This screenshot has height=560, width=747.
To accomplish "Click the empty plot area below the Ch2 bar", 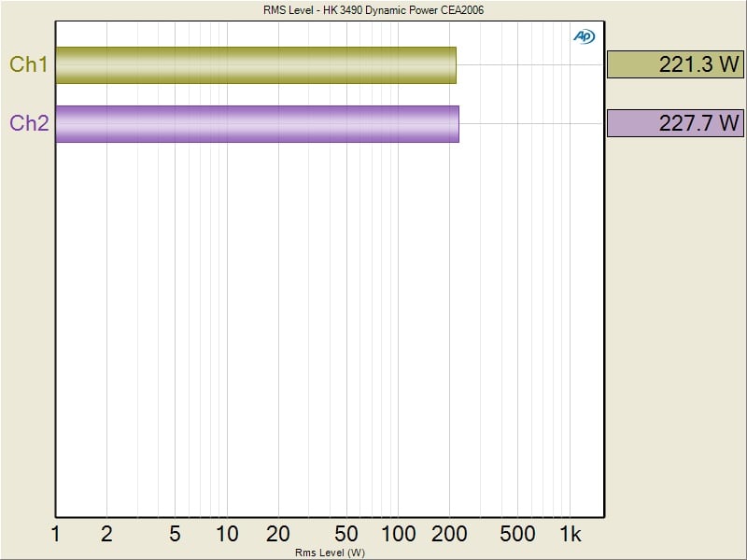I will coord(327,327).
